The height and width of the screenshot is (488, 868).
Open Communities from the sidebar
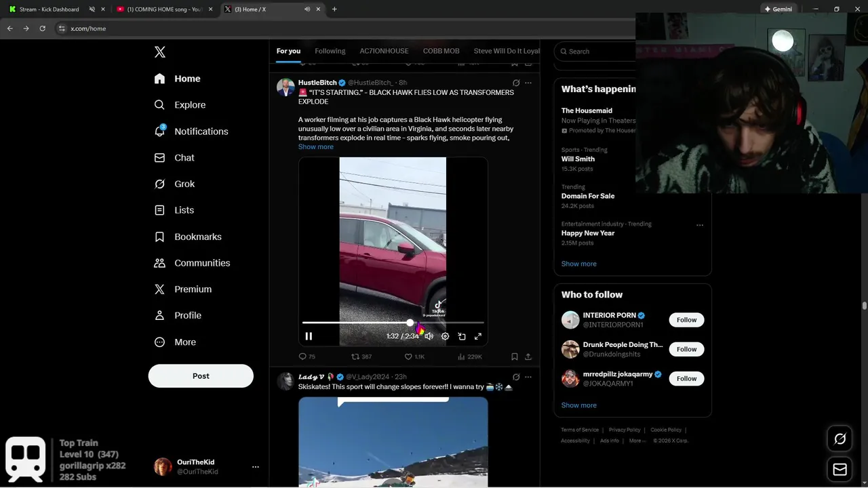tap(193, 263)
